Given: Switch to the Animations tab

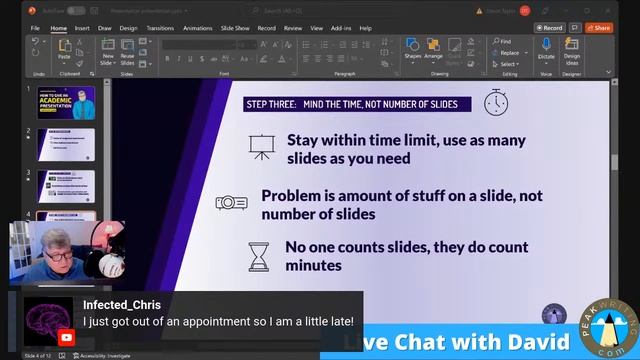Looking at the screenshot, I should (x=198, y=28).
